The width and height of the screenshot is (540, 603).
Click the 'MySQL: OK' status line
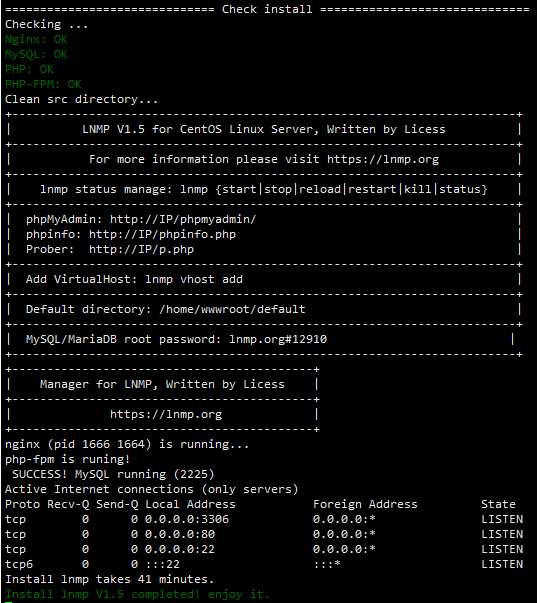click(36, 54)
